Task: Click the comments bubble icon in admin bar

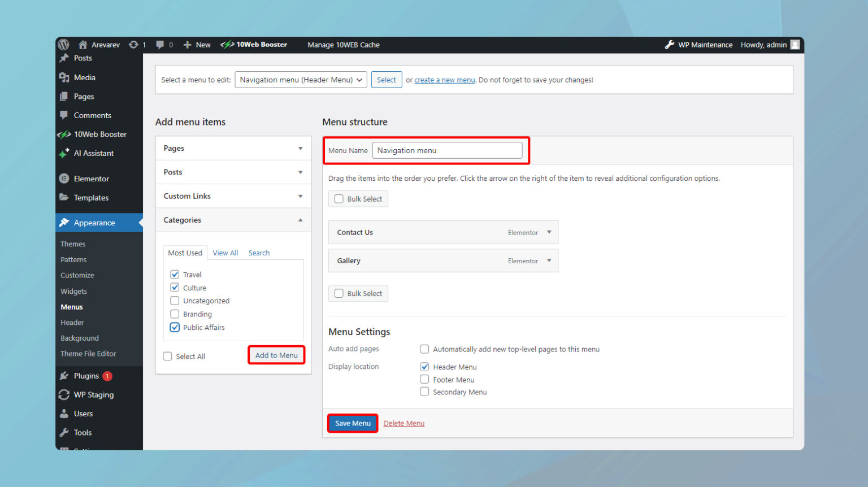Action: pyautogui.click(x=160, y=45)
